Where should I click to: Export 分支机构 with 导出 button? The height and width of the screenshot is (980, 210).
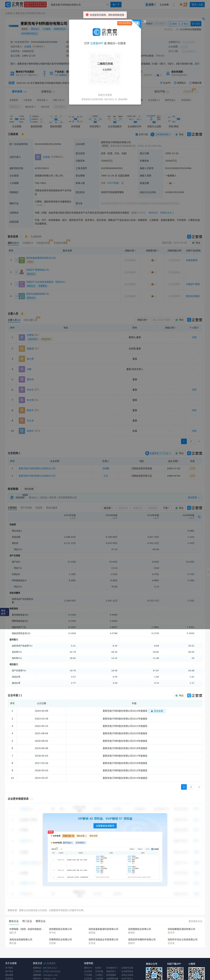(179, 453)
